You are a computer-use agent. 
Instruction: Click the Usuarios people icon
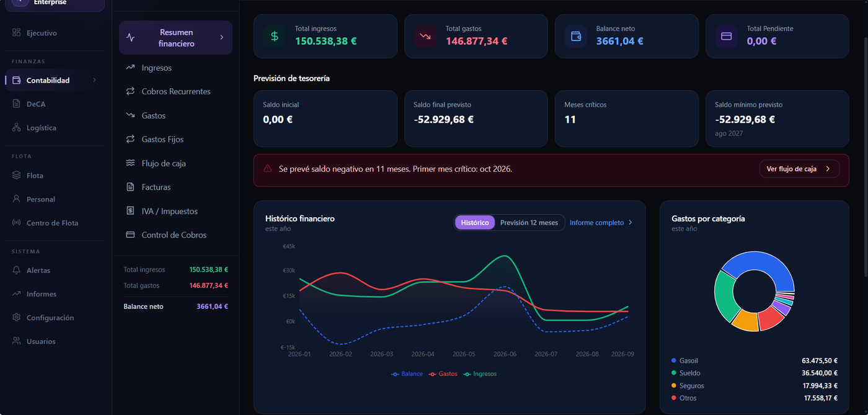(x=17, y=341)
